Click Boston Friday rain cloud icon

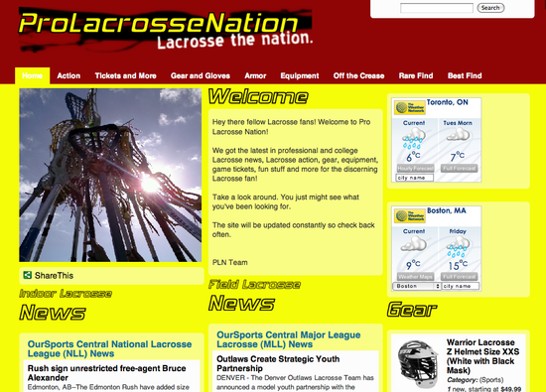(458, 246)
